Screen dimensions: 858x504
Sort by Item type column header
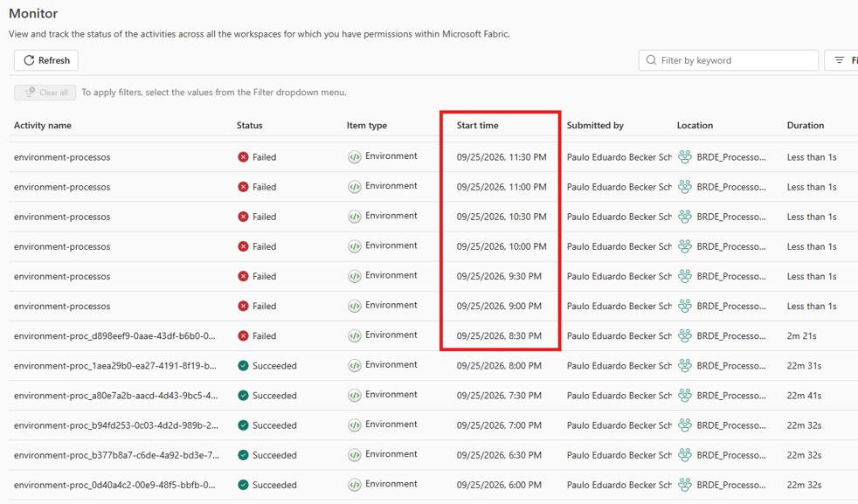click(x=367, y=125)
